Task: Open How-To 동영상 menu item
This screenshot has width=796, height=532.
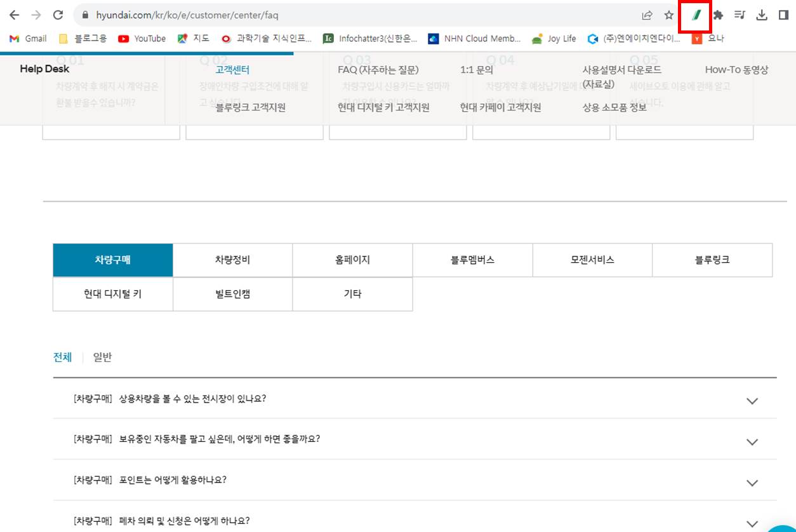Action: pyautogui.click(x=736, y=70)
